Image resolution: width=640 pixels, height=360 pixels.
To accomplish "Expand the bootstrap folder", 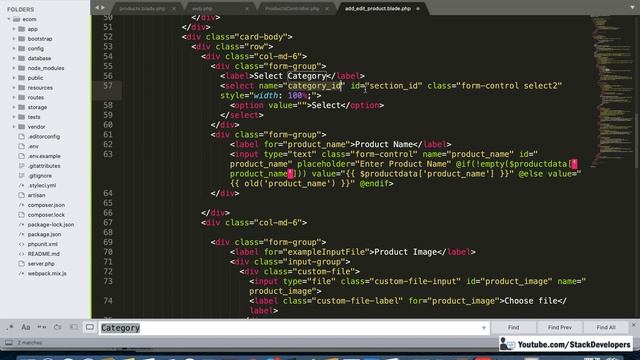I will click(x=14, y=39).
